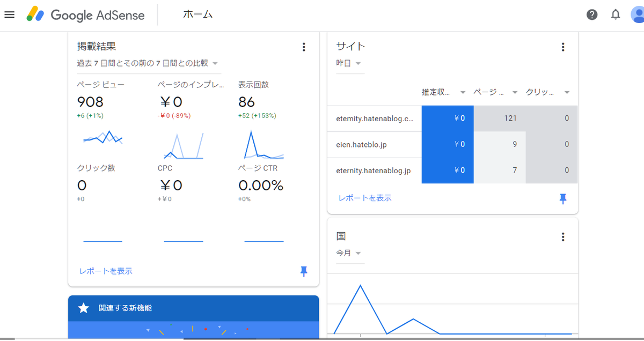Select the etemity.hatenablog.c... site row

tap(452, 118)
